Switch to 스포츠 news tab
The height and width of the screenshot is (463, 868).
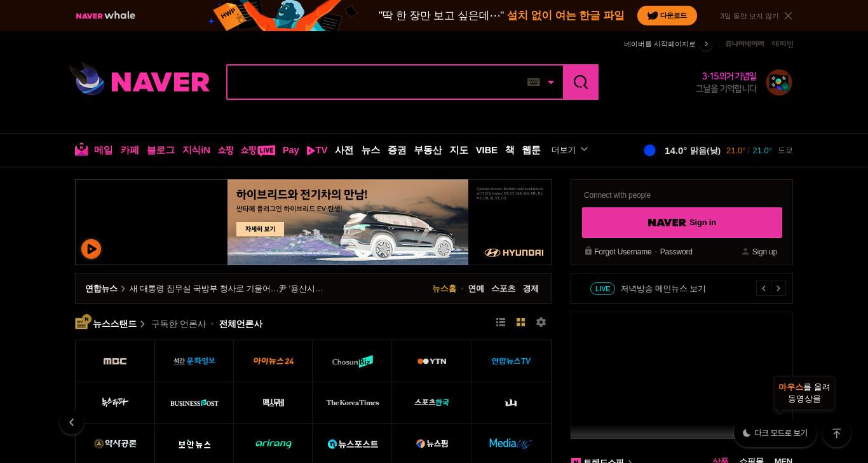tap(503, 289)
